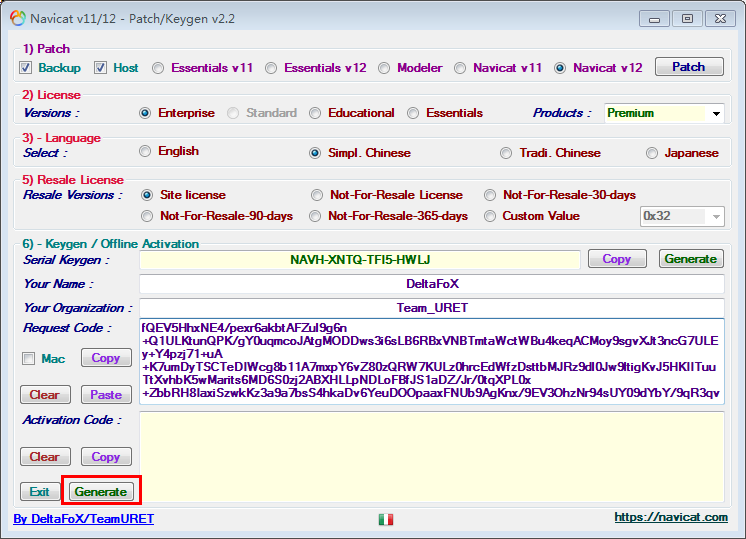Viewport: 746px width, 539px height.
Task: Choose the Not-For-Resale License option
Action: [317, 195]
